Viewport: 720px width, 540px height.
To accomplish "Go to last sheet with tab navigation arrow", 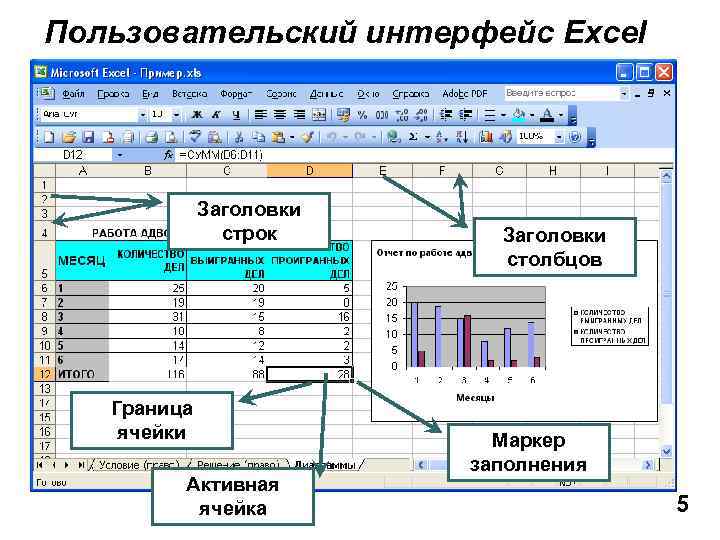I will point(81,465).
